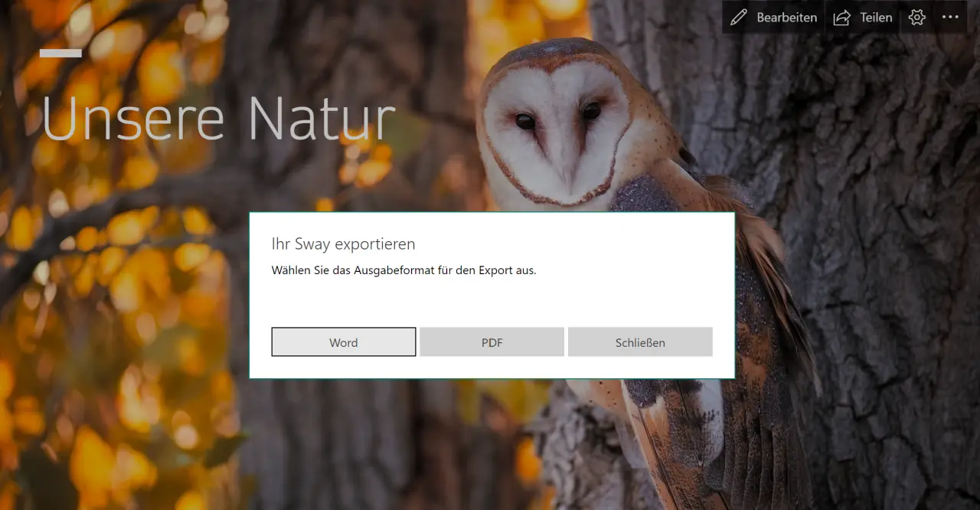Viewport: 980px width, 510px height.
Task: Click the short white bar above the title
Action: tap(60, 53)
